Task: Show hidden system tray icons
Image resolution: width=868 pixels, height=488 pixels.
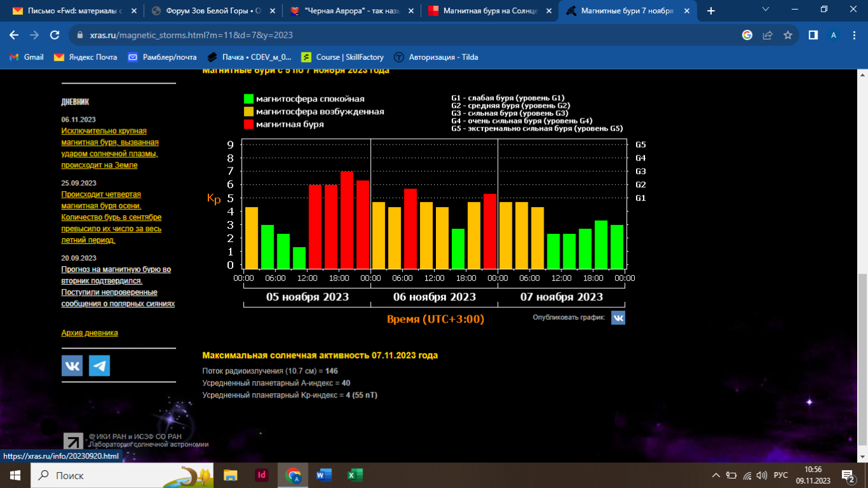Action: (716, 475)
